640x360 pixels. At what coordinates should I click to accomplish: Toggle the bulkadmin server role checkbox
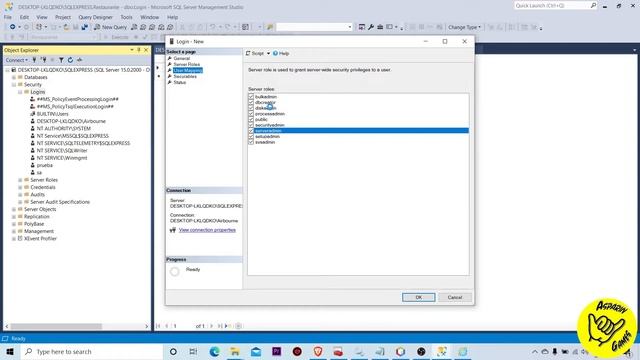(x=251, y=97)
